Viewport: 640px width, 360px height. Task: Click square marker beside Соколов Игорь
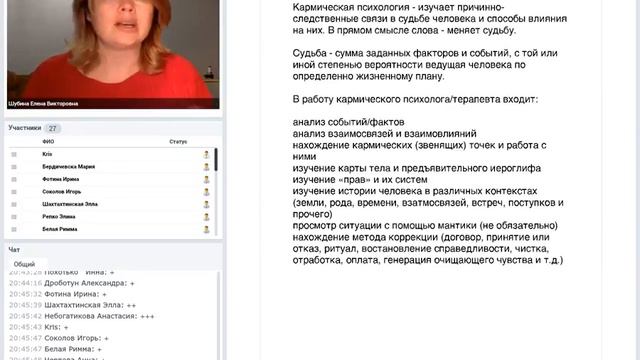tap(14, 192)
